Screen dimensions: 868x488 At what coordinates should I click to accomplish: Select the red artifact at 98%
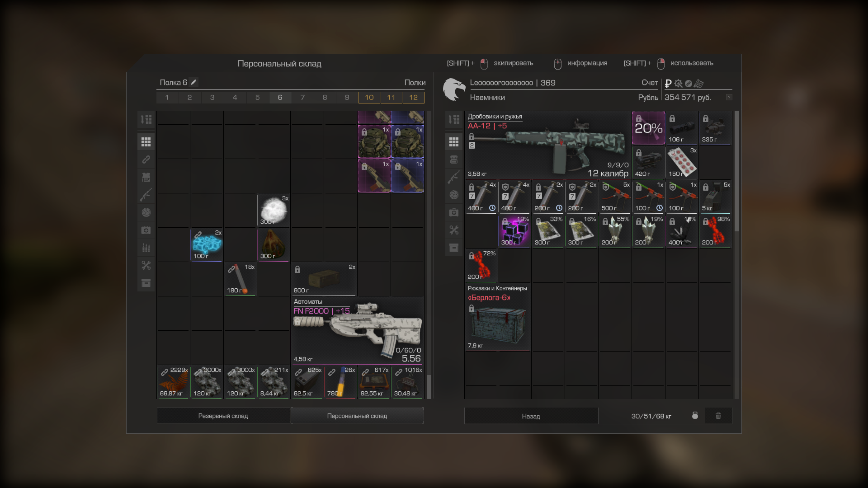[x=715, y=231]
